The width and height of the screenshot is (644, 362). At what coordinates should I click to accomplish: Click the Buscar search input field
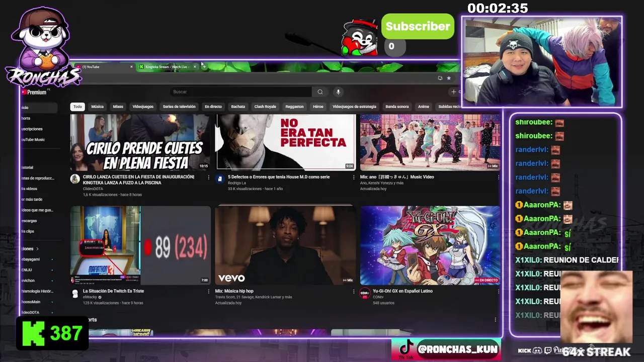[x=240, y=92]
